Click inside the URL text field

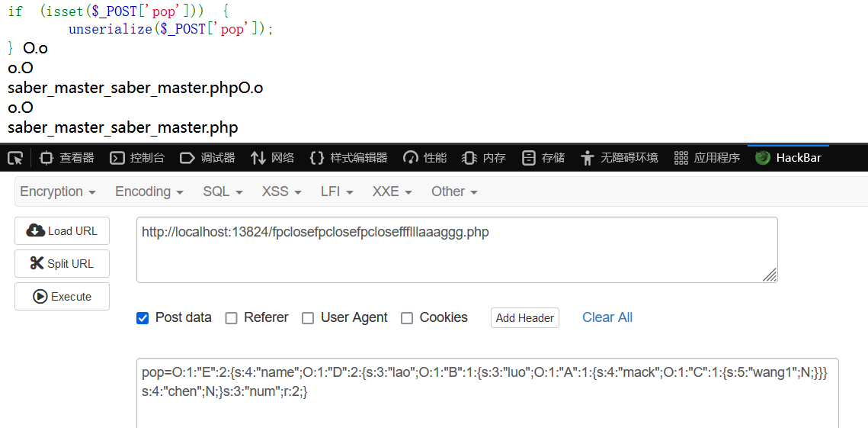pos(457,250)
